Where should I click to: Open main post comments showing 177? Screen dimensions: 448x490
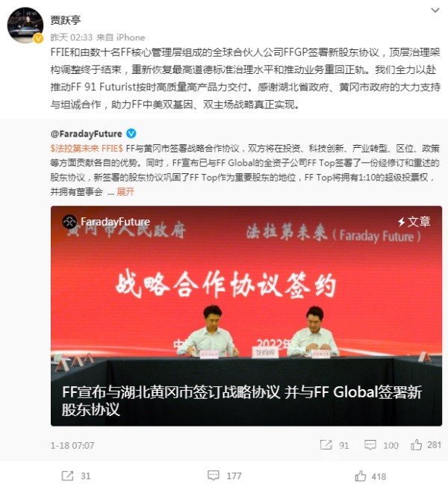pyautogui.click(x=225, y=476)
